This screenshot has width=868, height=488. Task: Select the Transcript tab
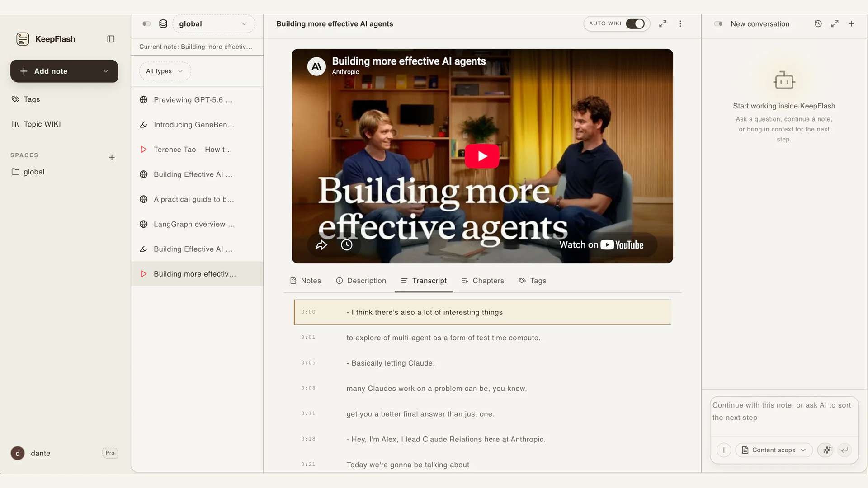click(x=424, y=281)
